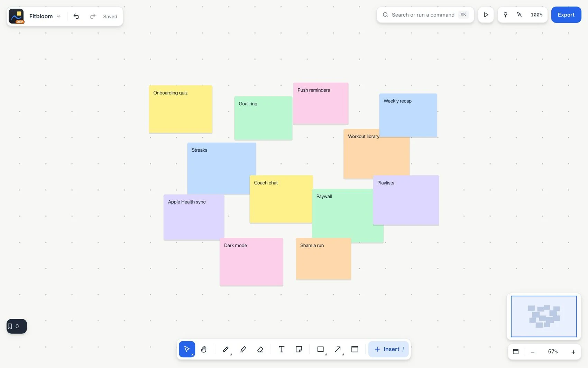Screen dimensions: 588x368
Task: Select the text tool
Action: coord(282,349)
